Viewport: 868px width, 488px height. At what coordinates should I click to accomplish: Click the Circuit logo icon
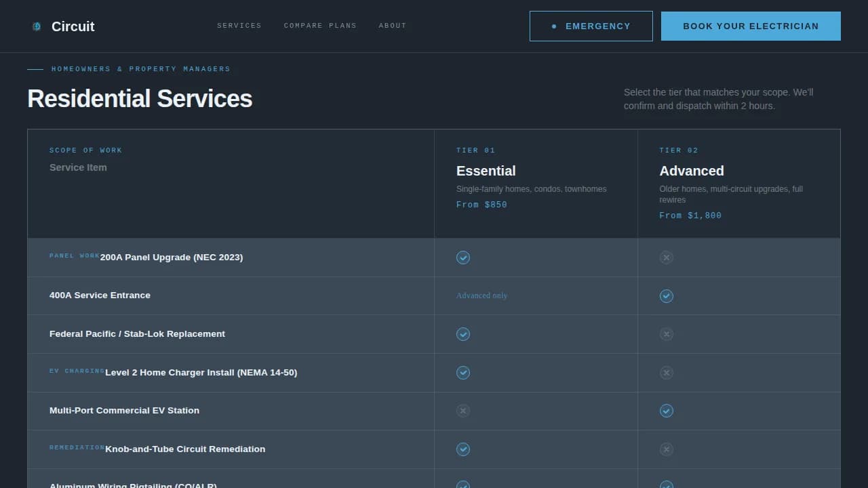(x=35, y=26)
